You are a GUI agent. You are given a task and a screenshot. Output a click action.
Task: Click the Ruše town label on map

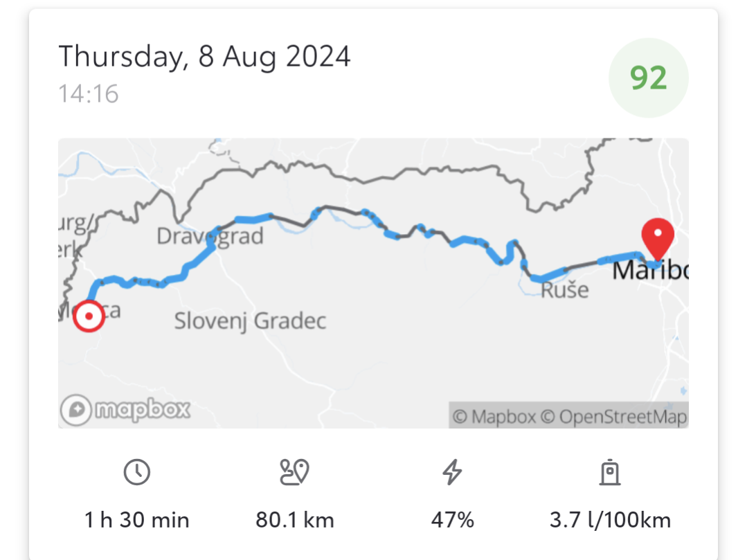[x=564, y=290]
